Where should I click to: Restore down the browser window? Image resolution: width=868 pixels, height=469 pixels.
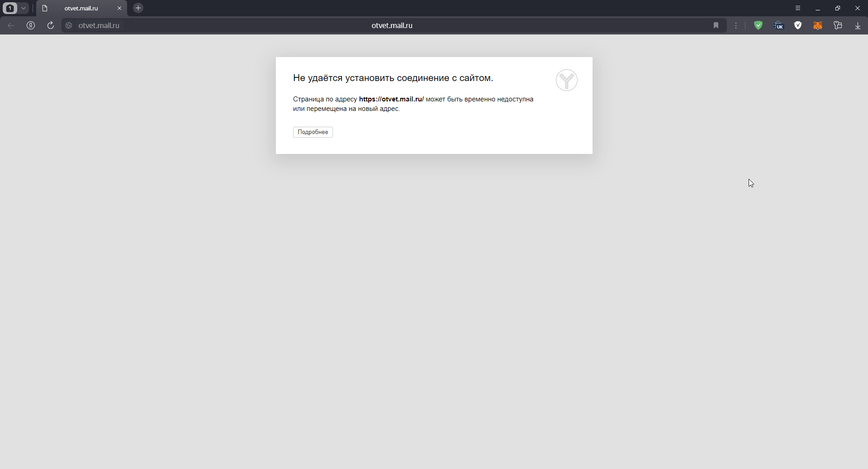pyautogui.click(x=838, y=8)
